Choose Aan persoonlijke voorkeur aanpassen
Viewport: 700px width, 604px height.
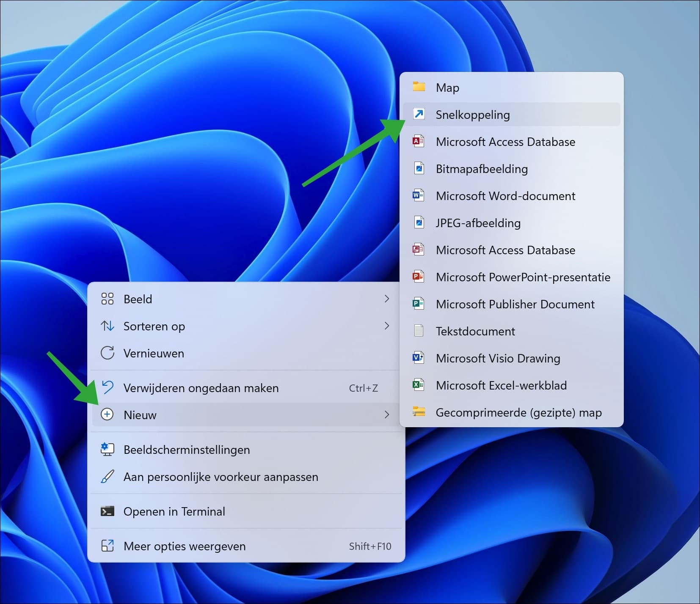(220, 477)
